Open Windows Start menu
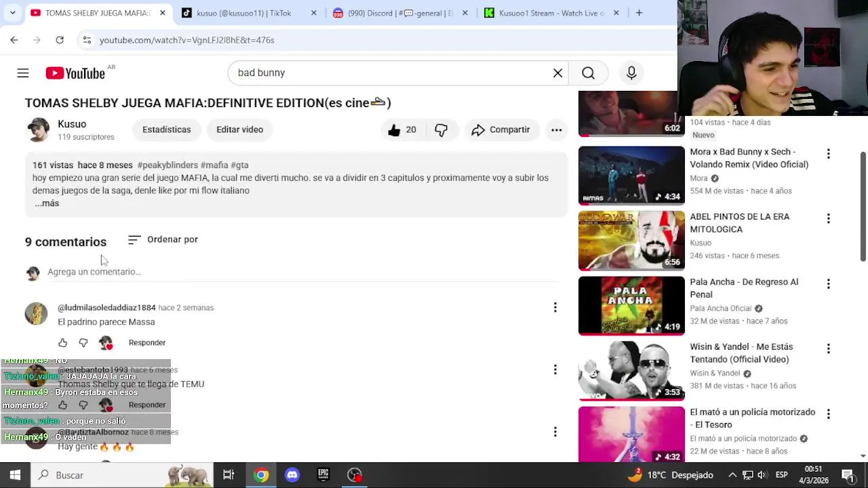Image resolution: width=868 pixels, height=488 pixels. (x=15, y=475)
